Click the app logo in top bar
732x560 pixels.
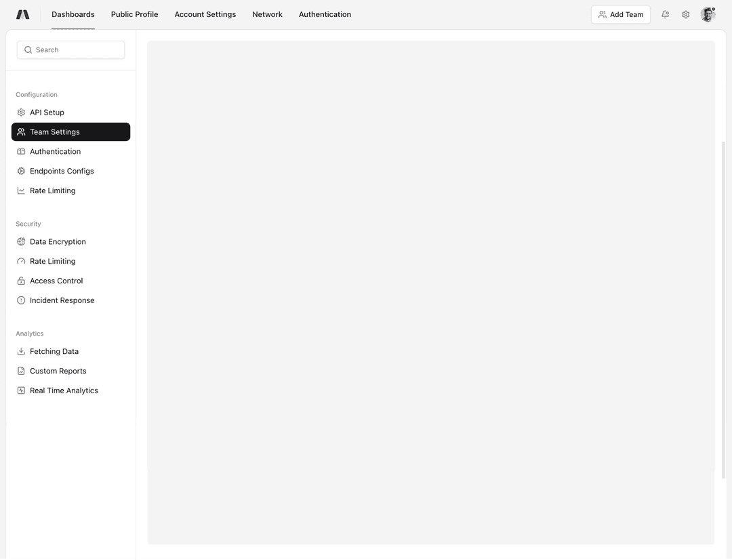[22, 14]
